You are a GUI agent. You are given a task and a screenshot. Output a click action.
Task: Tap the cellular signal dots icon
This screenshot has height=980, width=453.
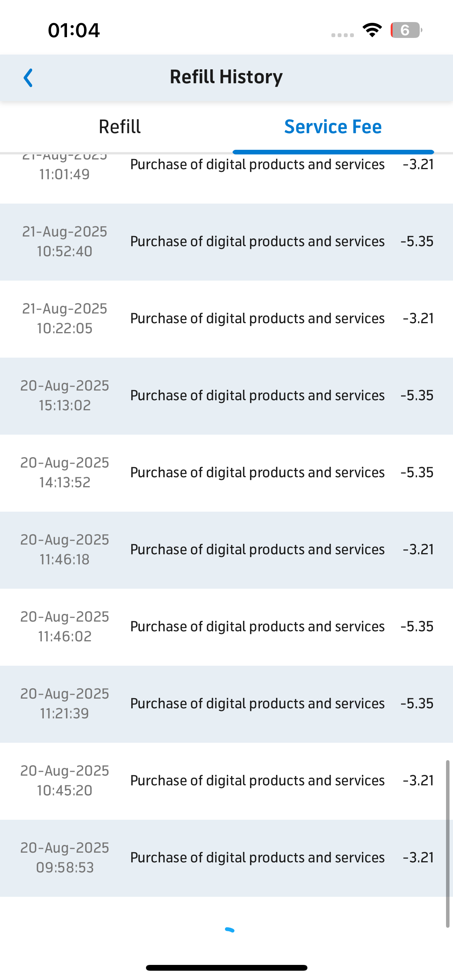coord(343,35)
